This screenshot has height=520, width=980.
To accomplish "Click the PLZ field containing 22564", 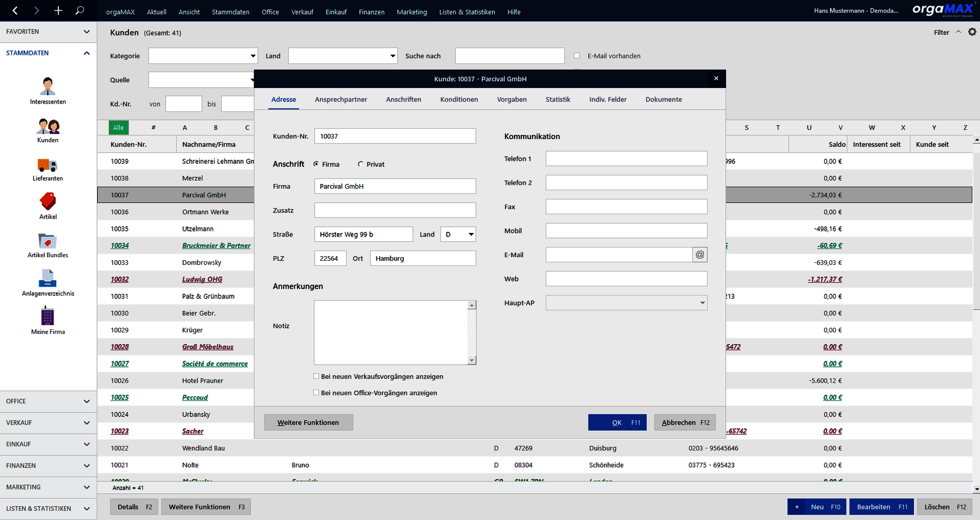I will click(330, 258).
